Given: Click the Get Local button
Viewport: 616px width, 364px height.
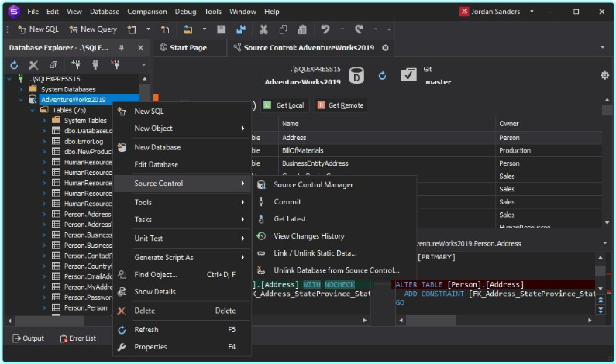Looking at the screenshot, I should tap(284, 105).
